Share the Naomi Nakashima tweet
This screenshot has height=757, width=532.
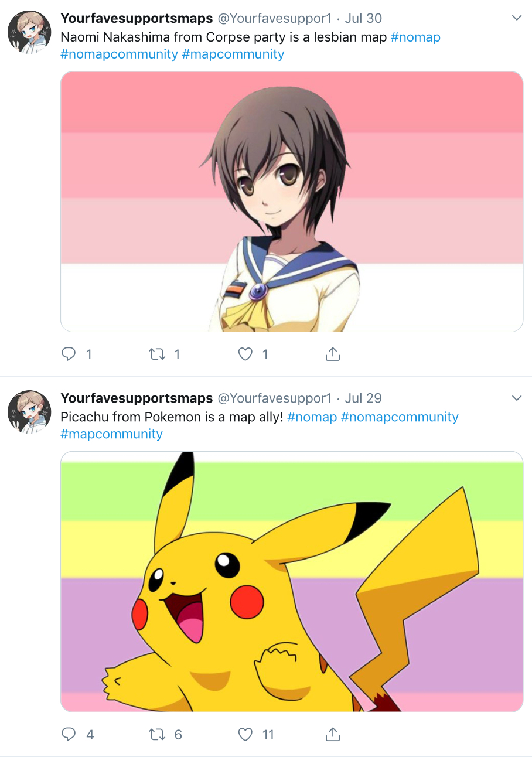tap(332, 354)
